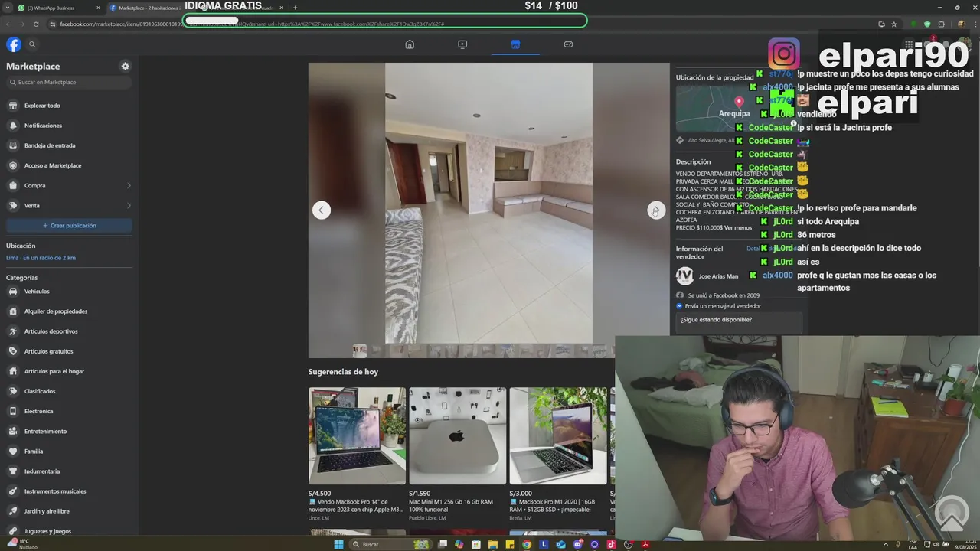This screenshot has height=551, width=980.
Task: Change location Lima radius link
Action: click(x=41, y=258)
